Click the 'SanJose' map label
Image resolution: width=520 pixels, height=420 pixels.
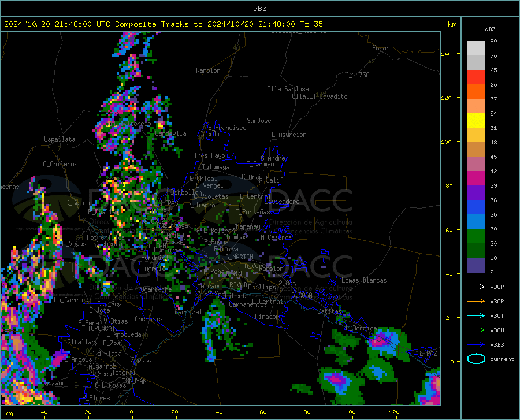tap(259, 121)
